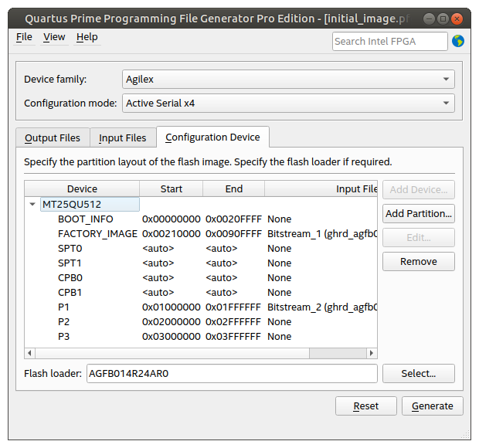This screenshot has width=479, height=448.
Task: Select the CPB1 partition row
Action: tap(201, 292)
